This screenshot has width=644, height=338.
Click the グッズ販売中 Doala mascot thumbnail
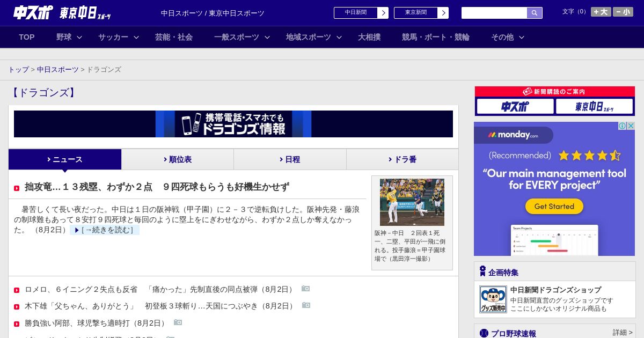pyautogui.click(x=493, y=299)
